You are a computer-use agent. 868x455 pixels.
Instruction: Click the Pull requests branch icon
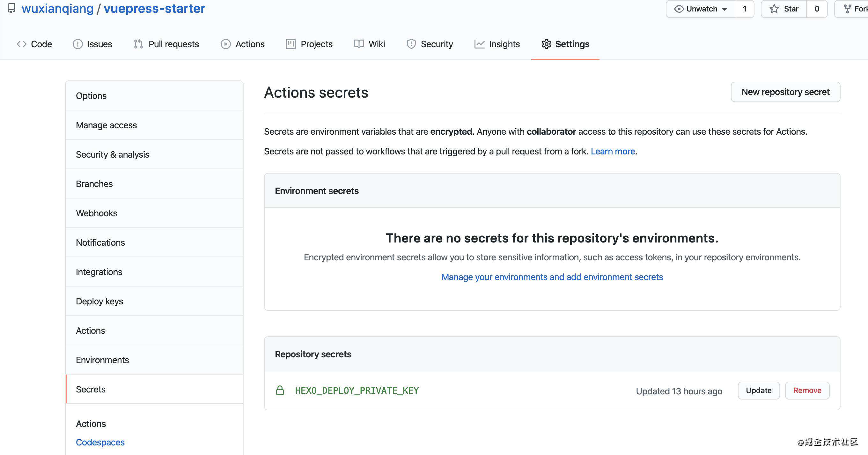138,44
